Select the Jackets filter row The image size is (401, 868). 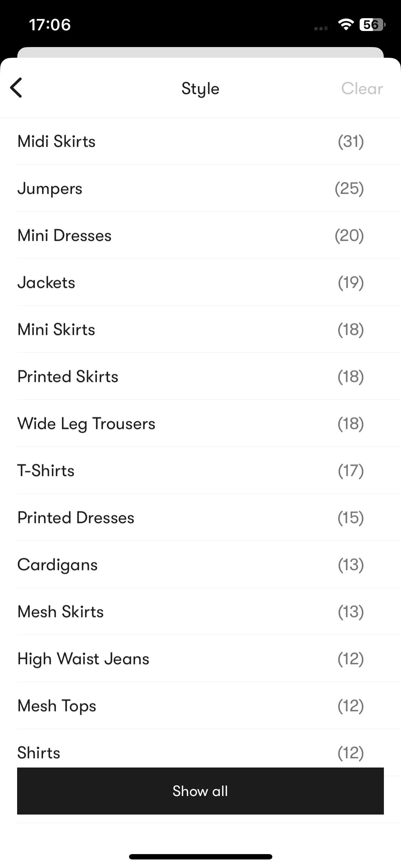200,283
